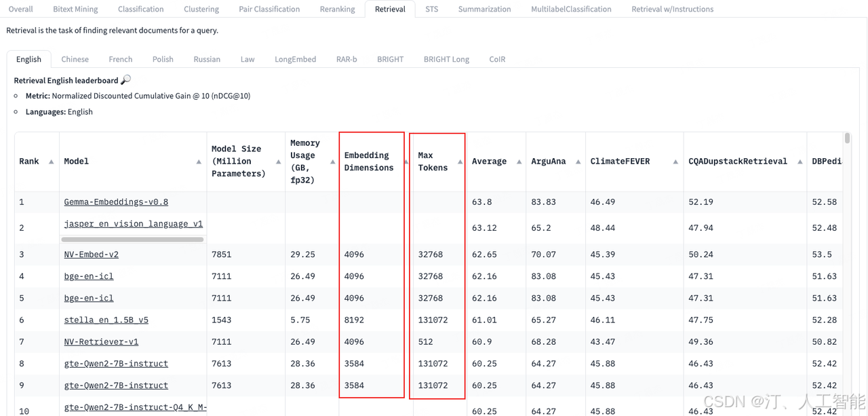Click CQADupstackRetrieval score 49.36

pos(701,341)
